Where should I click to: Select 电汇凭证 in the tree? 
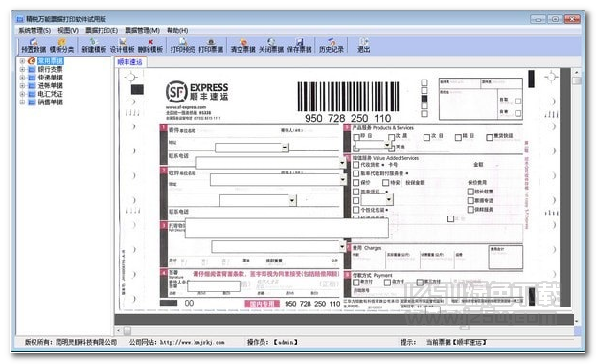coord(50,94)
